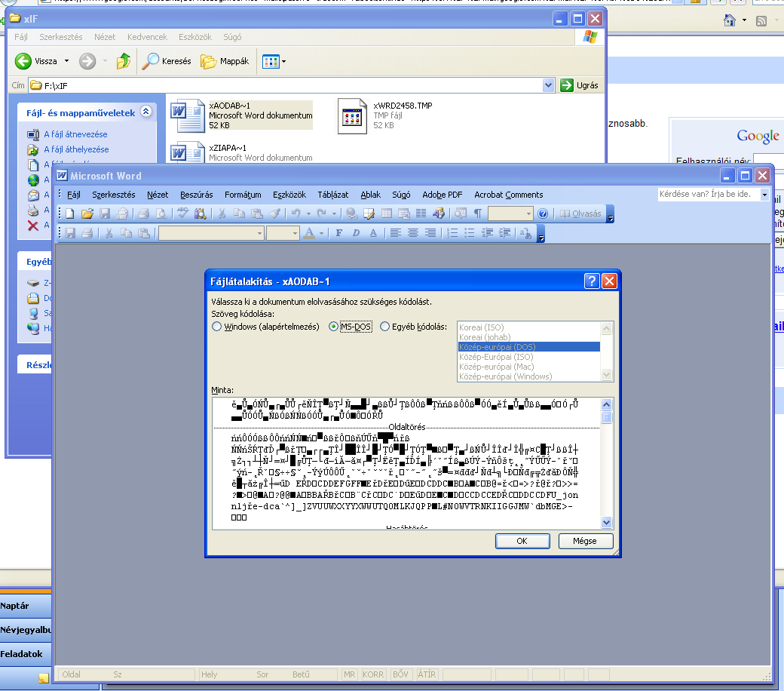Click A fájl átnevezése link
Viewport: 784px width, 691px height.
pyautogui.click(x=75, y=134)
